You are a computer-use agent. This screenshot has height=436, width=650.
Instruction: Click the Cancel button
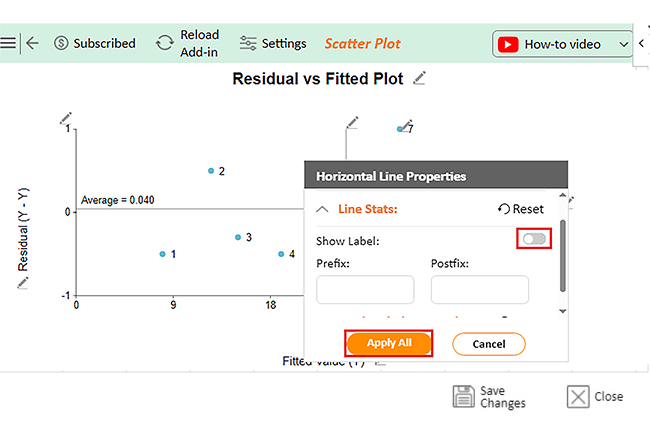pos(489,344)
